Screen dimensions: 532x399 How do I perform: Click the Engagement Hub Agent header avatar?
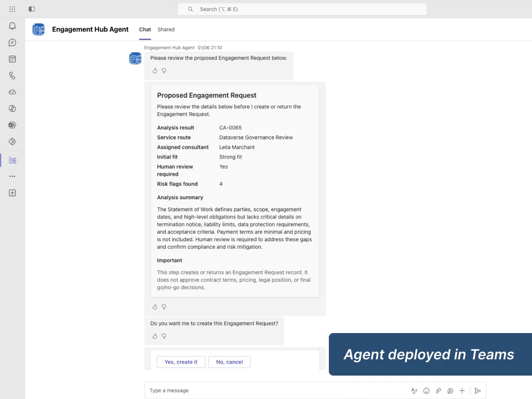pyautogui.click(x=39, y=30)
